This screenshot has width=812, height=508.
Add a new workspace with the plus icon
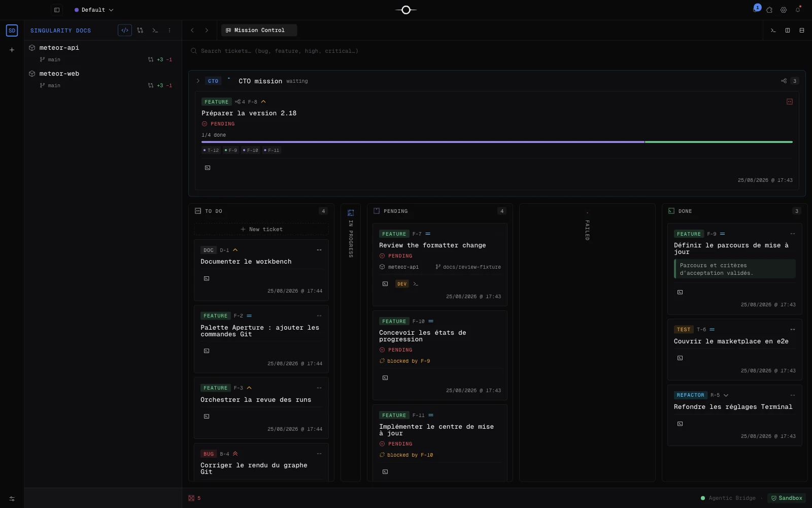pos(12,50)
